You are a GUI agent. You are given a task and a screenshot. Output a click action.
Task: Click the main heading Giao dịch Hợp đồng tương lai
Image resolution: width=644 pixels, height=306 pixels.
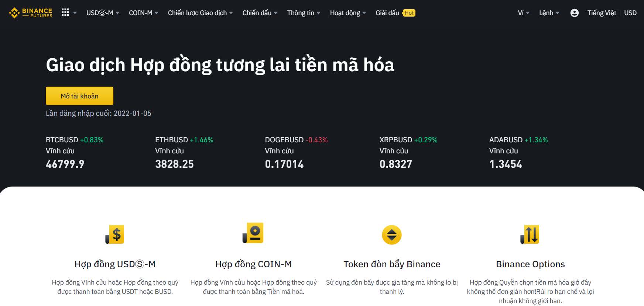(x=220, y=65)
